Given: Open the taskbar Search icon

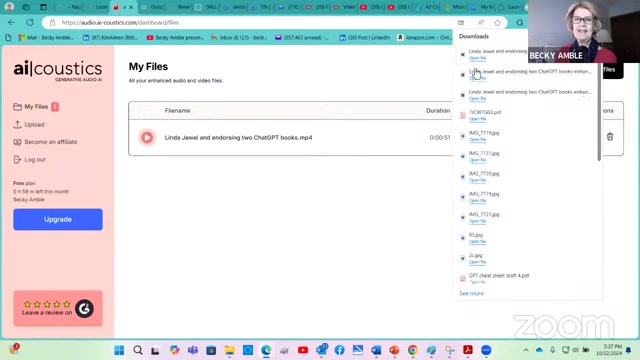Looking at the screenshot, I should coord(138,350).
